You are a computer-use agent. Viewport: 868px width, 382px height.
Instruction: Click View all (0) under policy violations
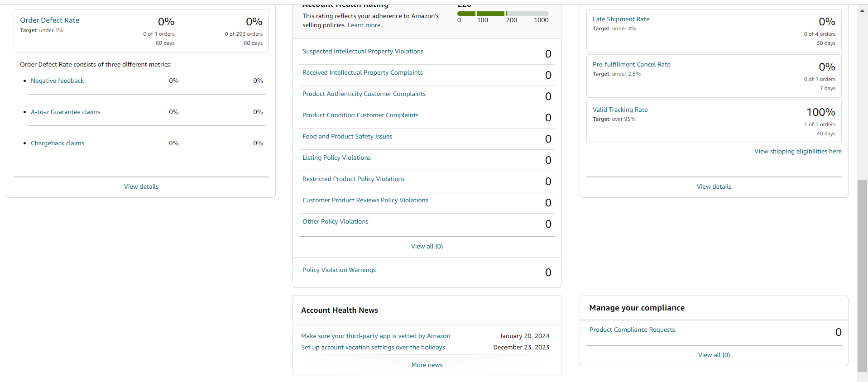(427, 246)
